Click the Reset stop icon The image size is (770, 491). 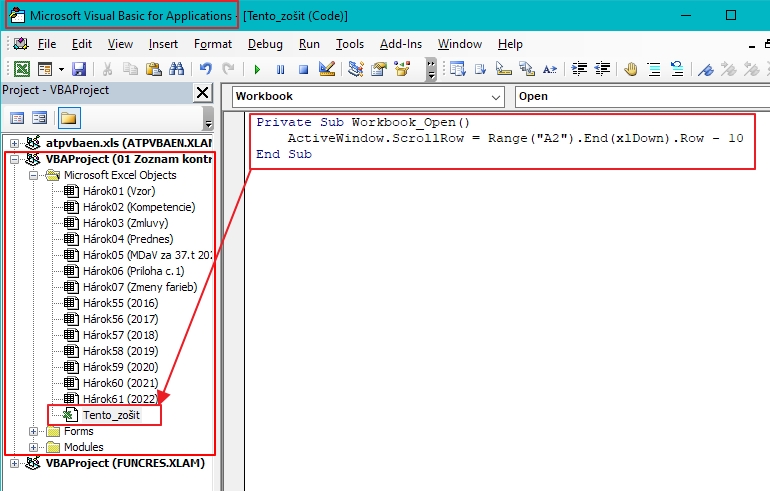[x=302, y=69]
